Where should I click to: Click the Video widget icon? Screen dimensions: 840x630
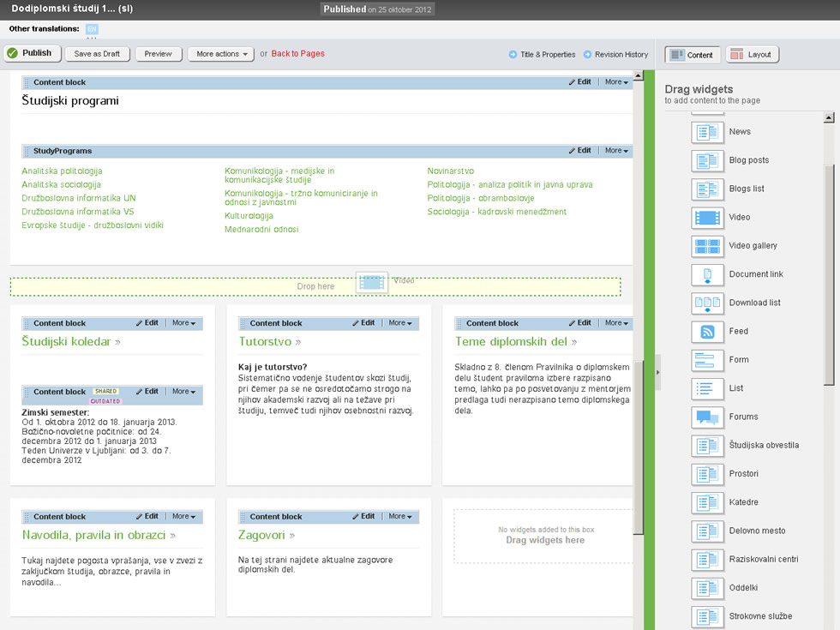click(x=707, y=217)
